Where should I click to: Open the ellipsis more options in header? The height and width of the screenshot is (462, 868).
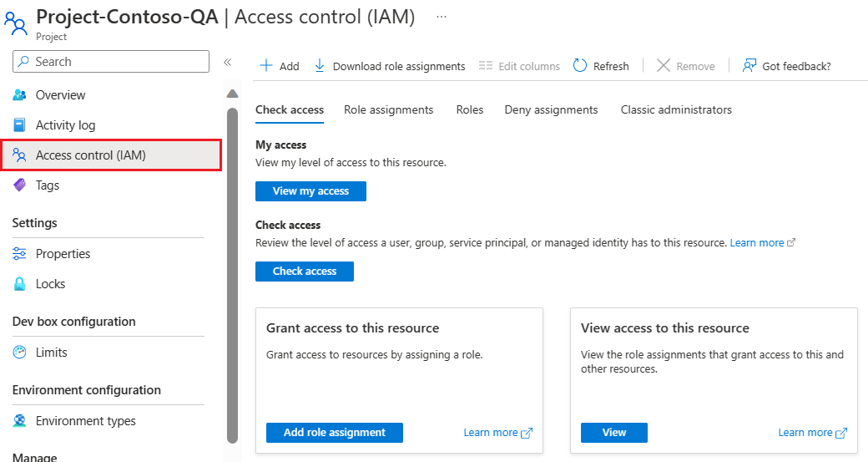tap(442, 17)
